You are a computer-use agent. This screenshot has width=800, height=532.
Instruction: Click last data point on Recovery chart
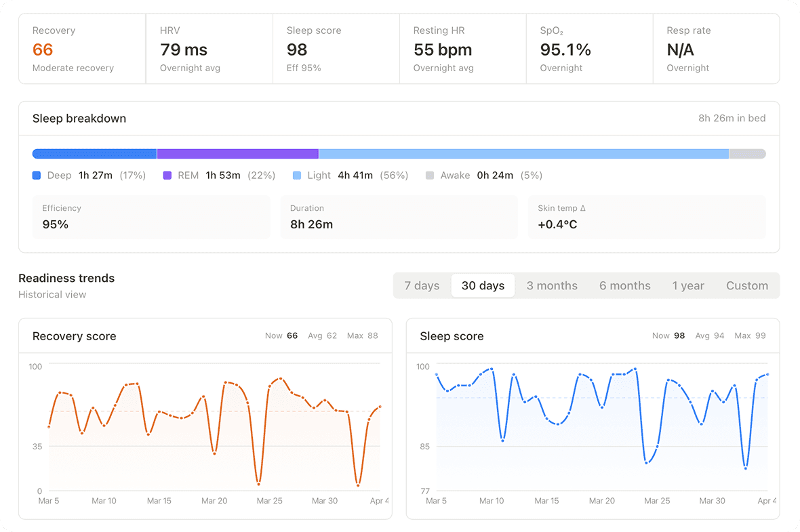(380, 407)
